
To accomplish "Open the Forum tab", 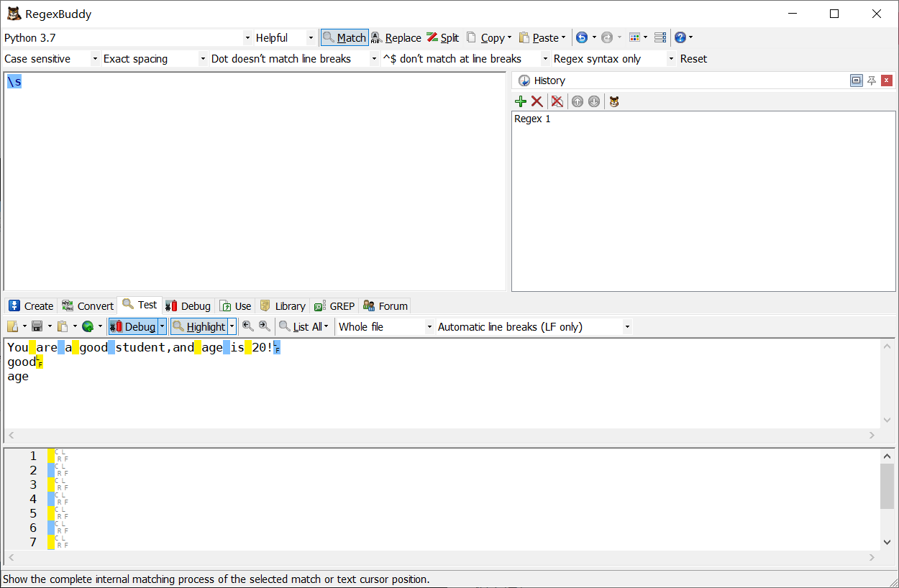I will tap(385, 306).
